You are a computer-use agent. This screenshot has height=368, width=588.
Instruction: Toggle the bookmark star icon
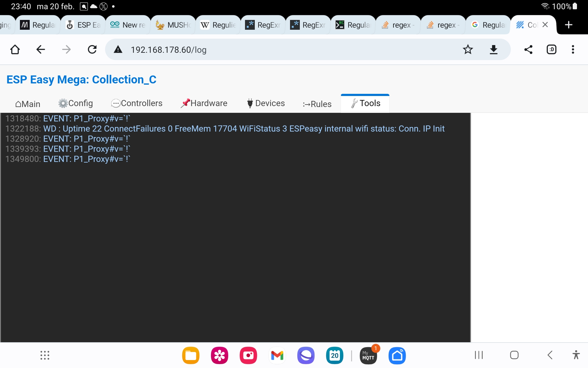point(468,50)
